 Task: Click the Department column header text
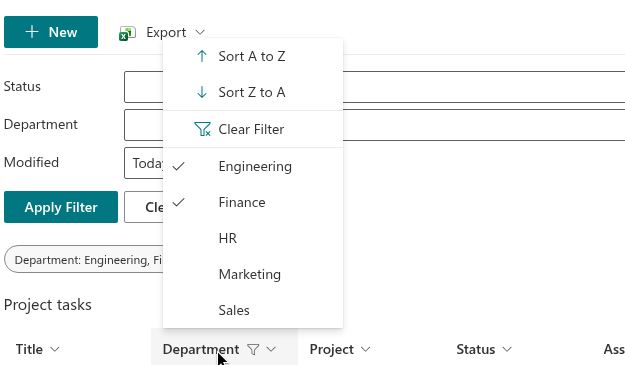pyautogui.click(x=201, y=349)
